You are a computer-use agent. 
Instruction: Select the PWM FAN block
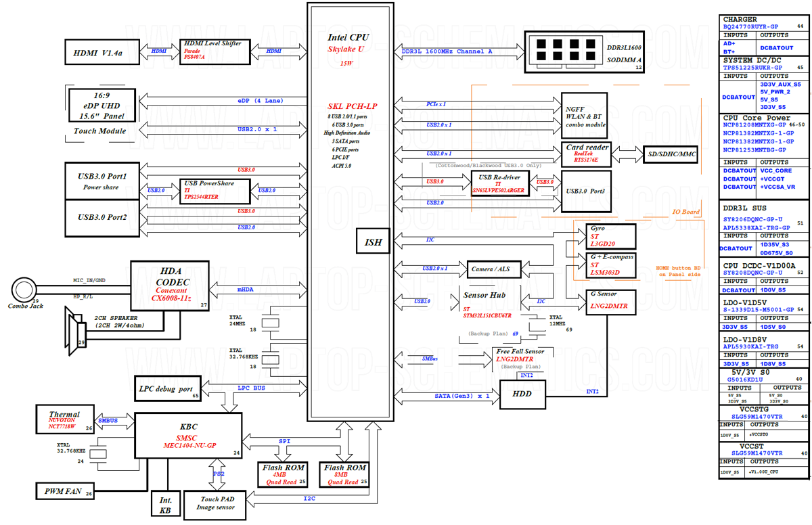click(64, 491)
